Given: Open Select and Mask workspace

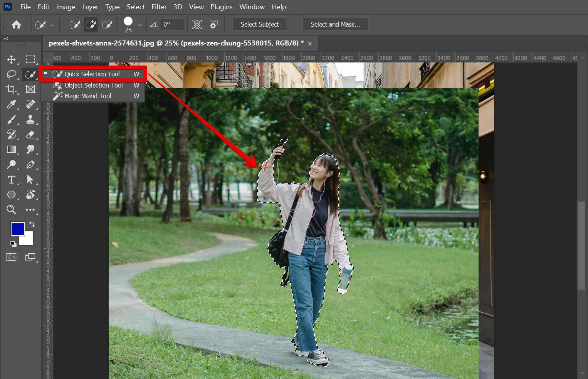Looking at the screenshot, I should pyautogui.click(x=335, y=24).
